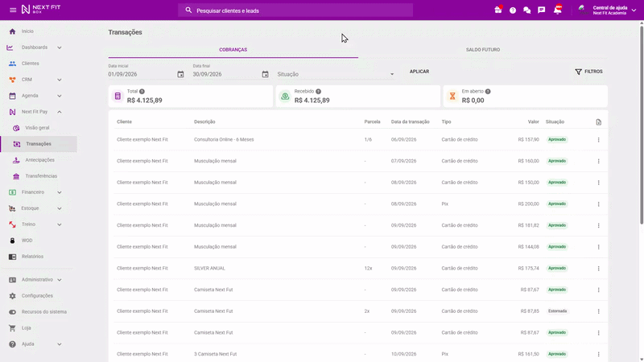Viewport: 644px width, 362px height.
Task: Expand the Dashboards sidebar section
Action: click(x=59, y=47)
